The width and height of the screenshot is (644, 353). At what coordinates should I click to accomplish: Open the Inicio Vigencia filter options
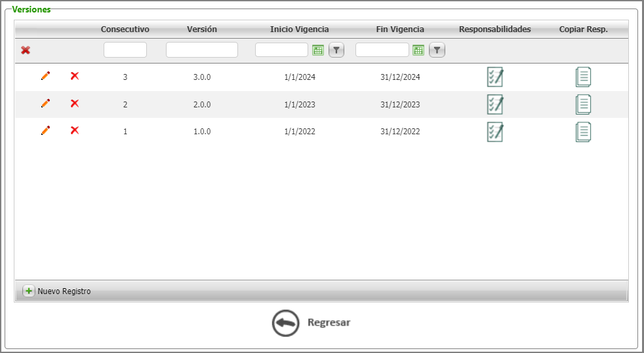[x=336, y=50]
